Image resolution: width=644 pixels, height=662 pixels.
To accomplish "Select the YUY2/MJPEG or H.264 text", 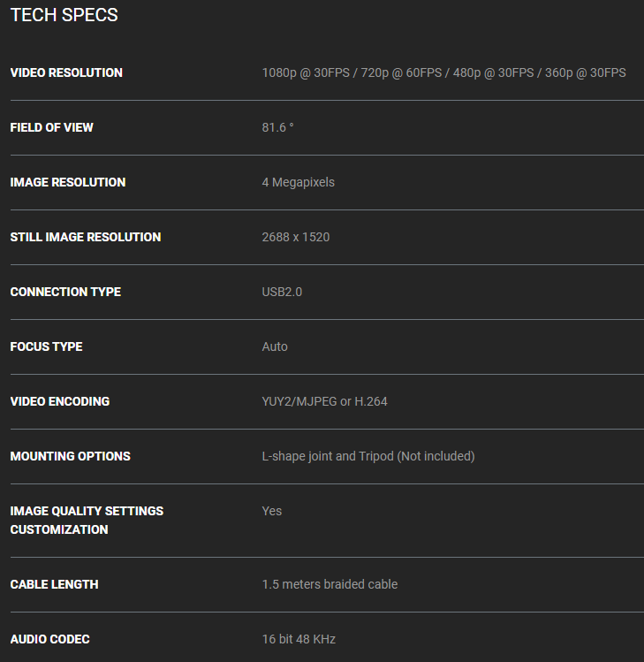I will pos(324,401).
